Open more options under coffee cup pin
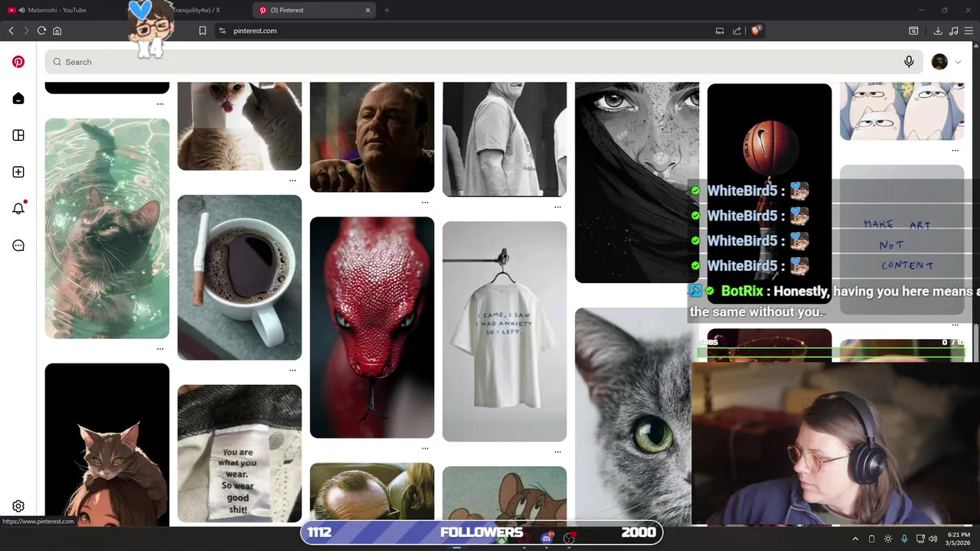 292,370
